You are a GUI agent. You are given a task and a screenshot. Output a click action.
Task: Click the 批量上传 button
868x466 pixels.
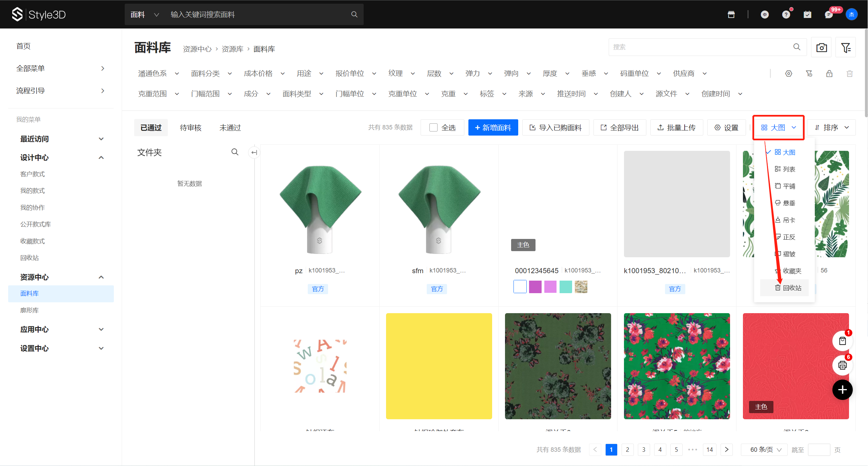(x=677, y=128)
